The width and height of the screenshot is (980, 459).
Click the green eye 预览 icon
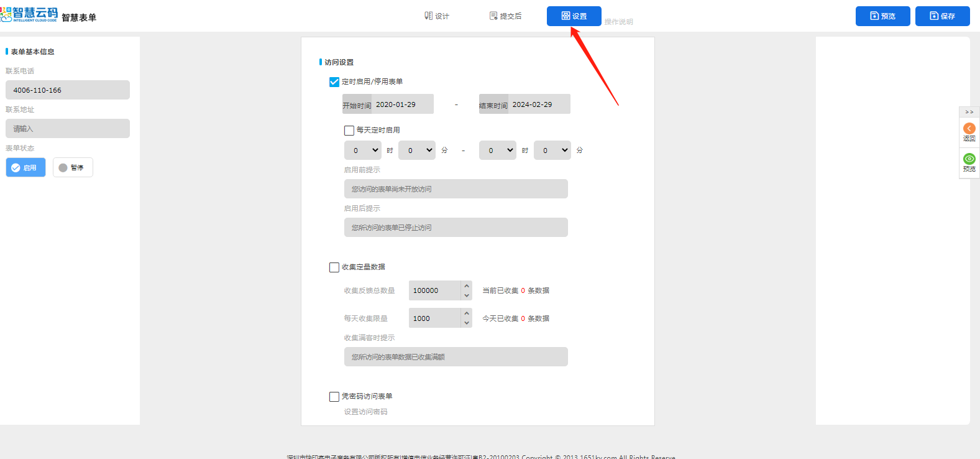coord(969,159)
